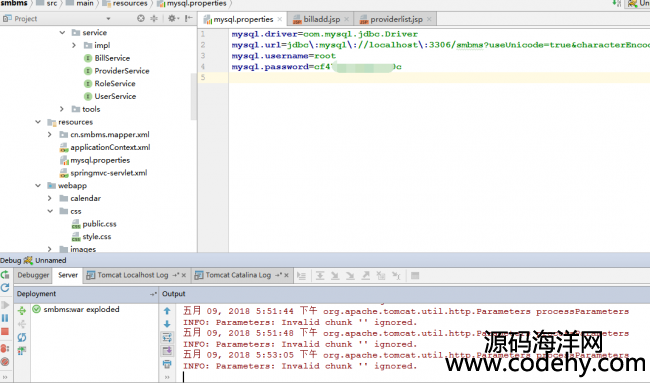Hide the Project tool window with the pin-arrow icon
Viewport: 650px width, 383px height.
(x=189, y=18)
